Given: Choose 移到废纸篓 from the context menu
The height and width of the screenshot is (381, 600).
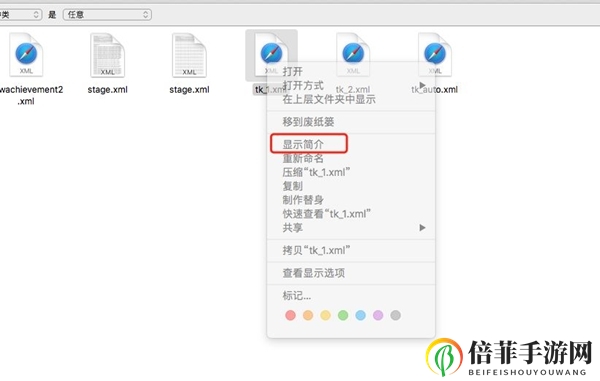Looking at the screenshot, I should pos(308,122).
